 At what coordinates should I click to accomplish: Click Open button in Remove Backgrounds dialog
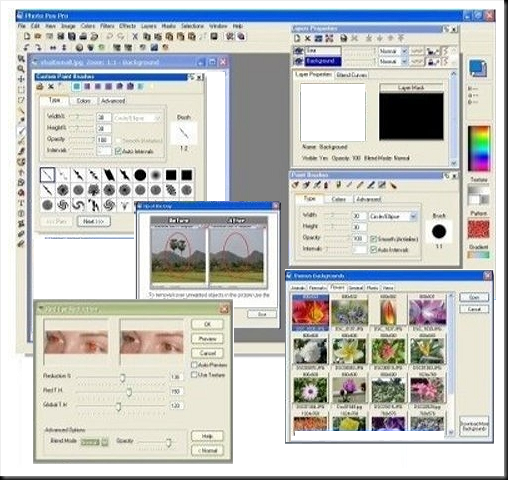[474, 297]
